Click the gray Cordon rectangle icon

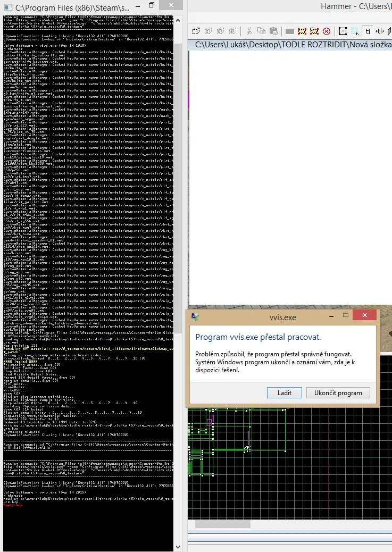point(290,32)
